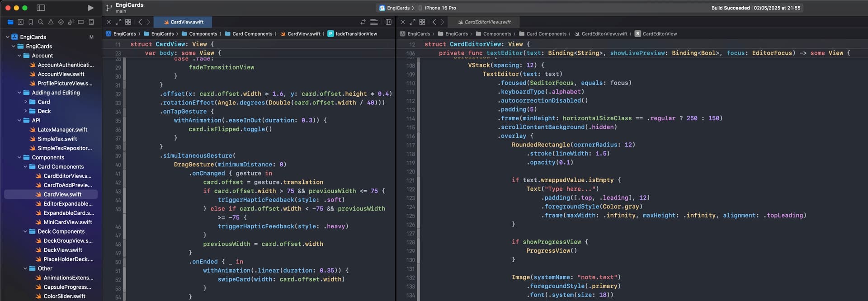
Task: Go back in CardView editor history
Action: click(x=140, y=22)
